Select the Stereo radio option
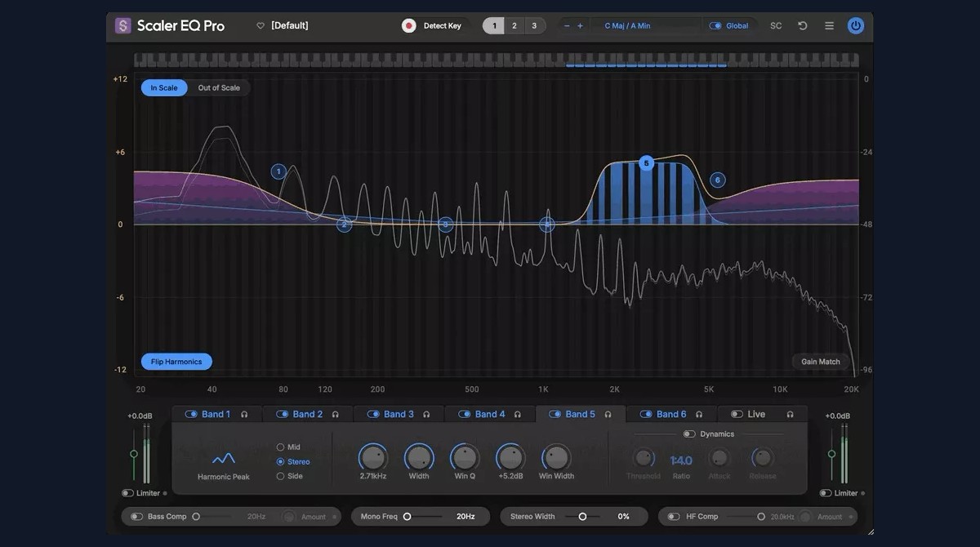This screenshot has height=547, width=980. pyautogui.click(x=280, y=462)
